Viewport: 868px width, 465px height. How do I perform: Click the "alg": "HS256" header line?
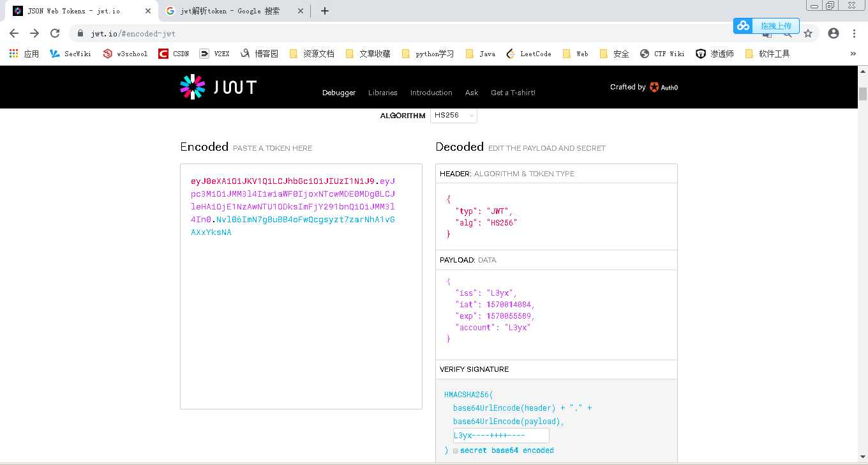(x=486, y=223)
